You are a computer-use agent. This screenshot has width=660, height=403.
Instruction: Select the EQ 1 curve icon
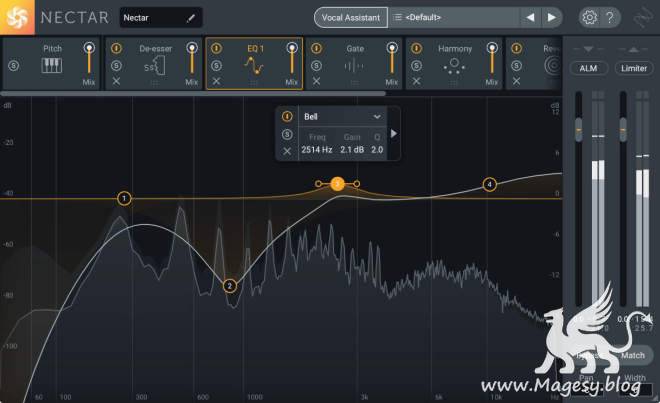click(x=254, y=66)
